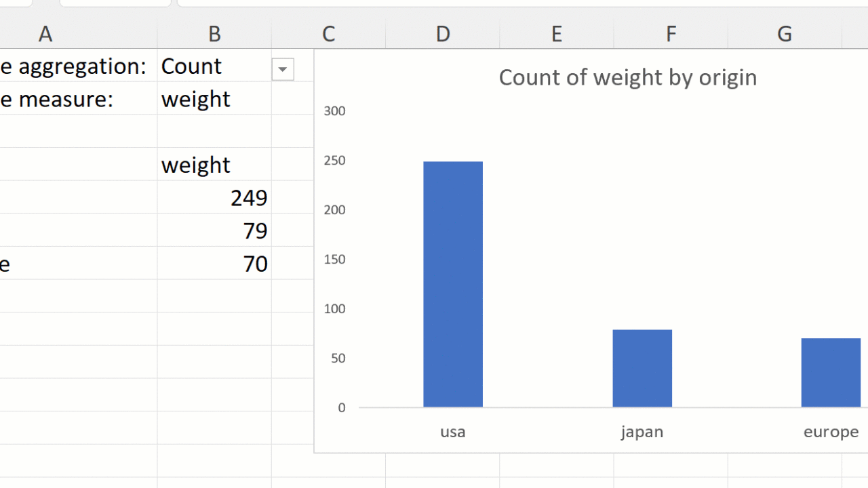Select the japan bar in the chart

pos(642,368)
